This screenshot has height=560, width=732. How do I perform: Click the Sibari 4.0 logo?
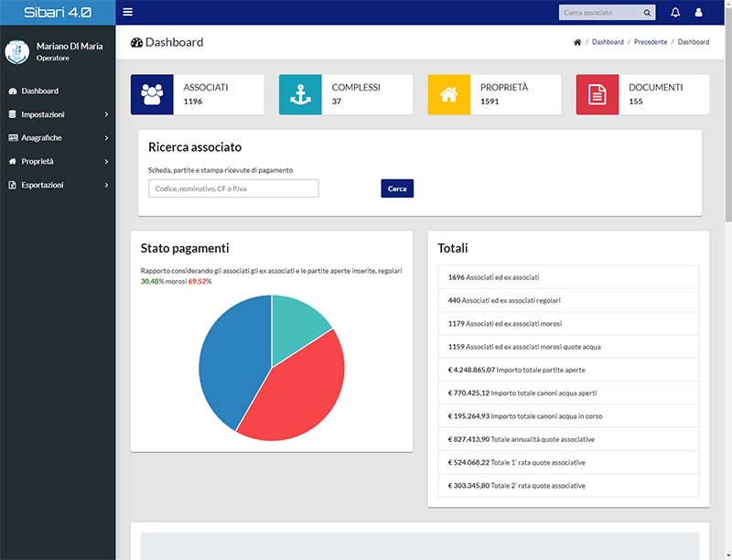[x=58, y=12]
